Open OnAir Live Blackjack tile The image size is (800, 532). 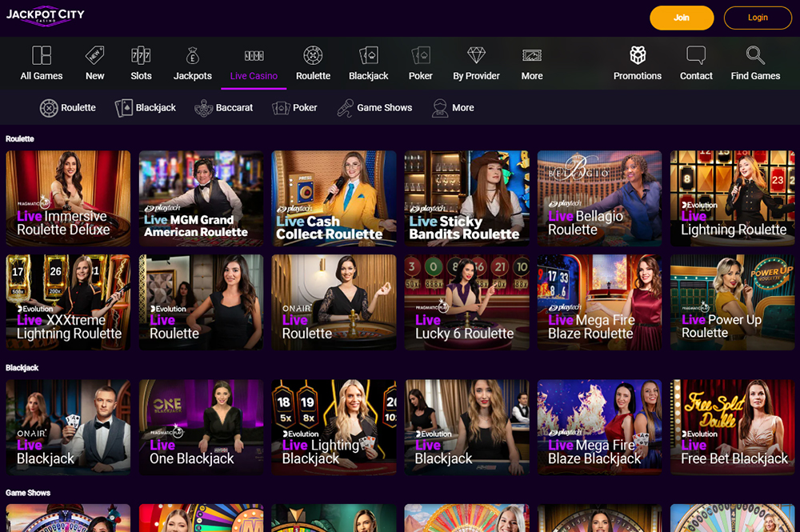(x=68, y=427)
